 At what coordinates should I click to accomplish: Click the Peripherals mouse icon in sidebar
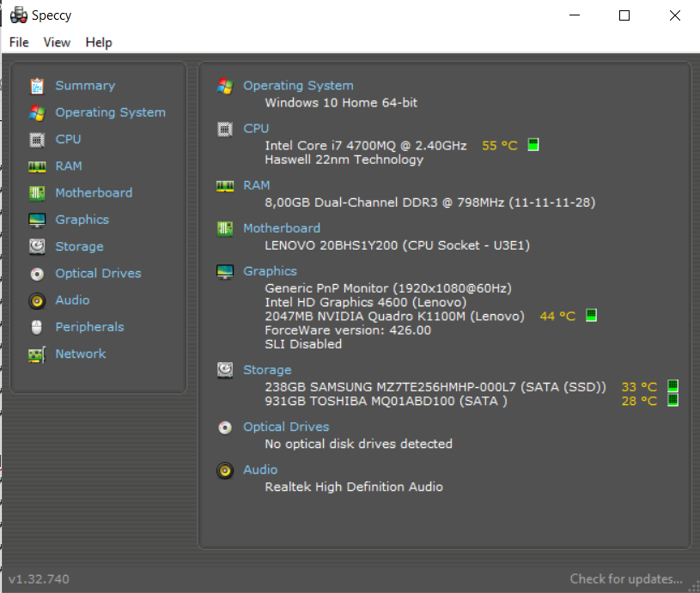[37, 327]
